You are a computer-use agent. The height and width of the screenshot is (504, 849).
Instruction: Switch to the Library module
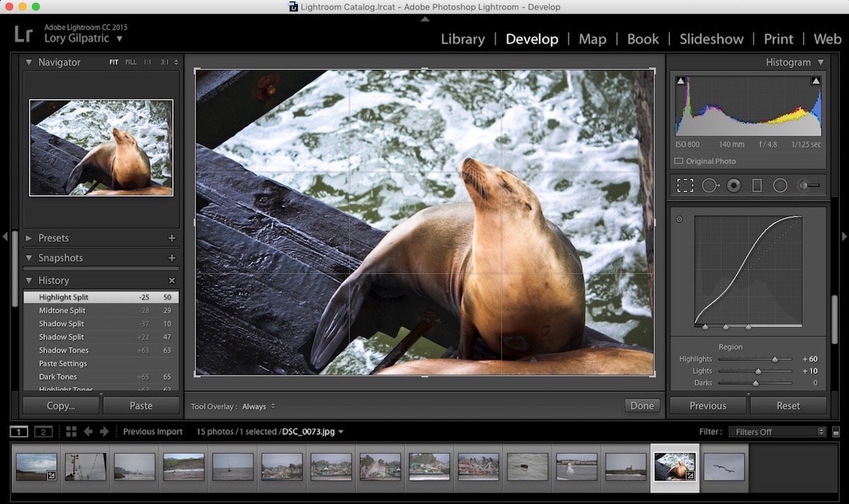pos(463,39)
